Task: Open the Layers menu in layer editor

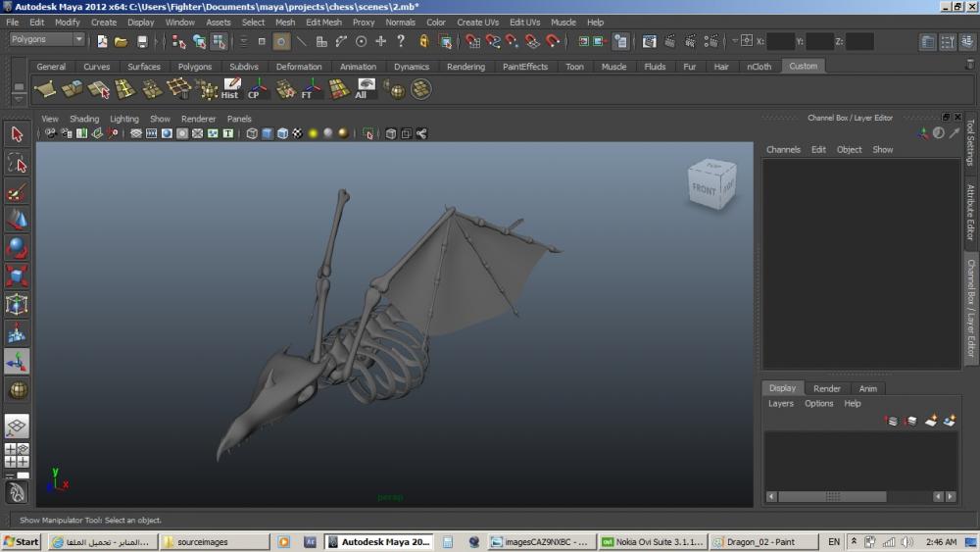Action: [x=780, y=403]
